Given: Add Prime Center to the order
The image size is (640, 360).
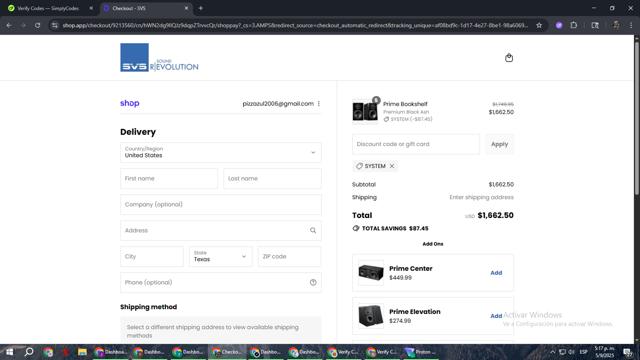Looking at the screenshot, I should (x=496, y=273).
